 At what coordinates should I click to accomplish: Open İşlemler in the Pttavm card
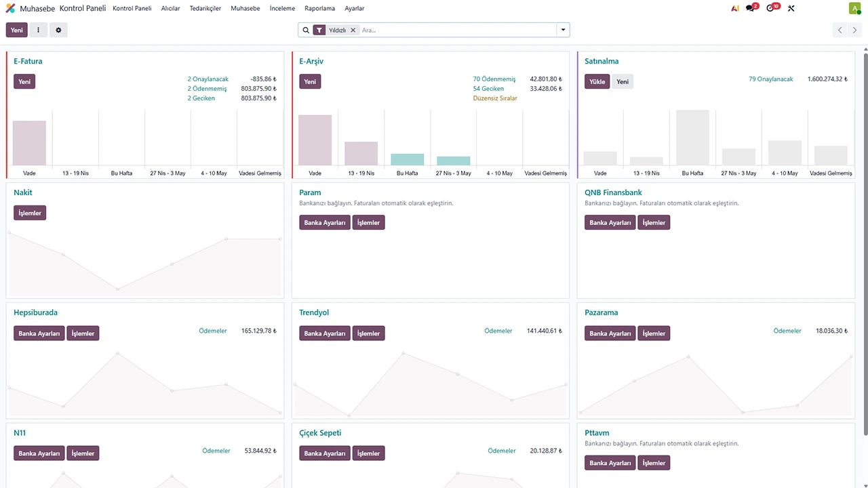coord(654,462)
